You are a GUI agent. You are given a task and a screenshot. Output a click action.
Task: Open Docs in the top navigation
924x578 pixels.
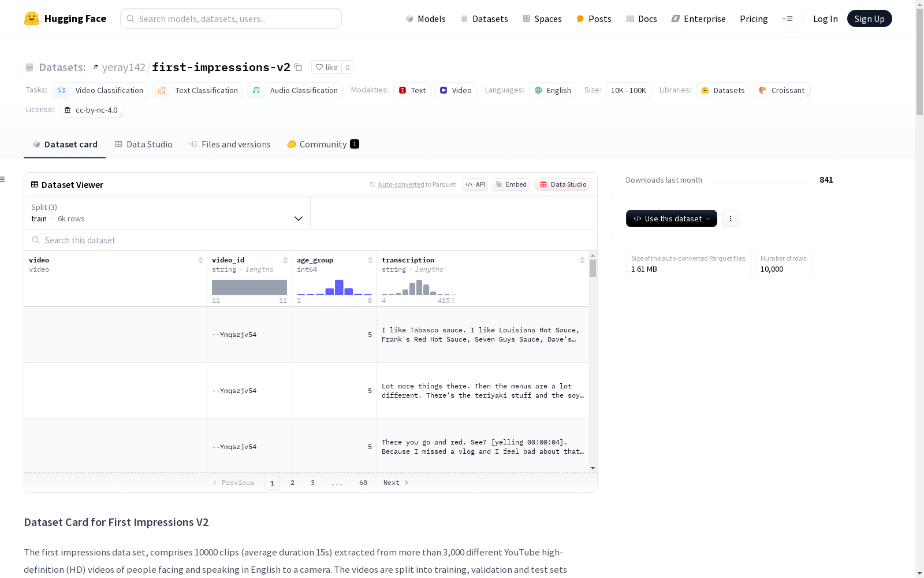tap(642, 18)
